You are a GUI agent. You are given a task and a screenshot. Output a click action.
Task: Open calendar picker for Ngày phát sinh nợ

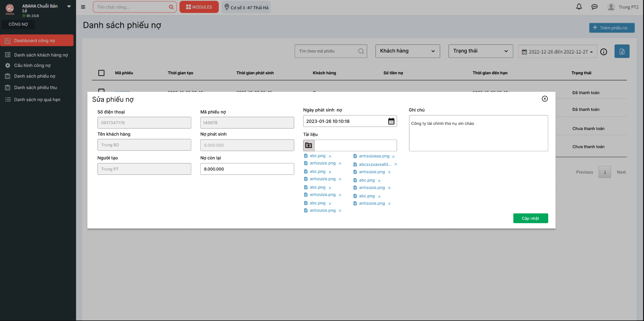[x=391, y=121]
